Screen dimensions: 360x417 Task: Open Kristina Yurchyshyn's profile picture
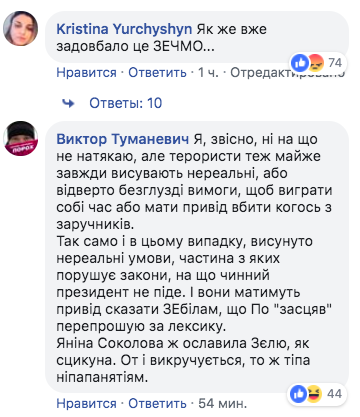coord(20,28)
